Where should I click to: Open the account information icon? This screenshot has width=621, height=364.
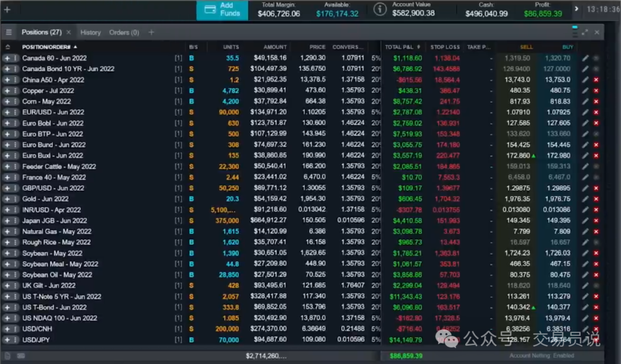[379, 9]
